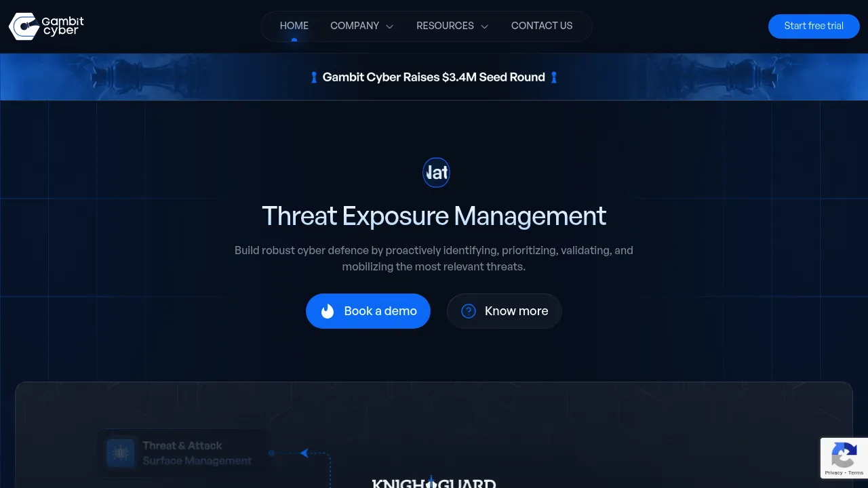Click the Threat & Attack Surface Management icon
The height and width of the screenshot is (488, 868).
tap(121, 453)
